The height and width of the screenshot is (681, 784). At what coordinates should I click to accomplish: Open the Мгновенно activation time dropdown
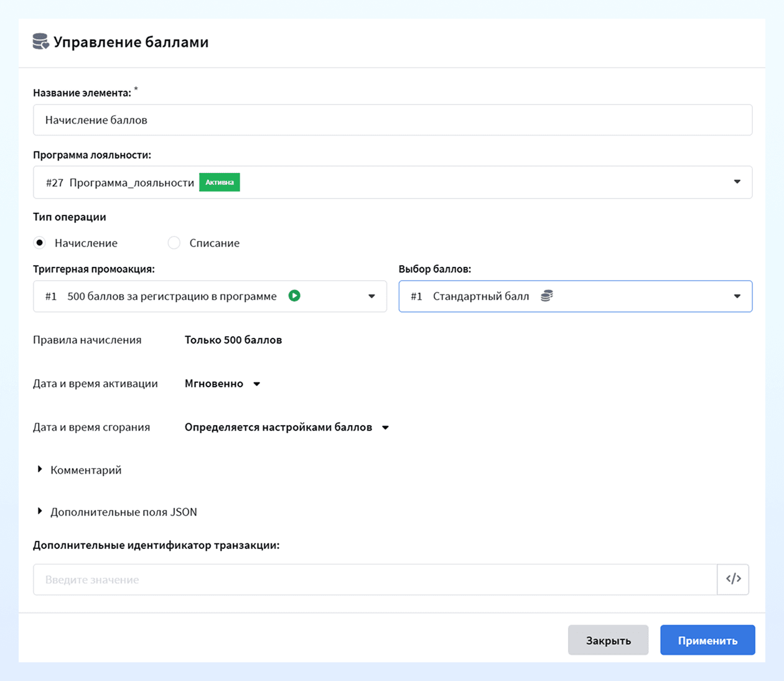click(222, 383)
